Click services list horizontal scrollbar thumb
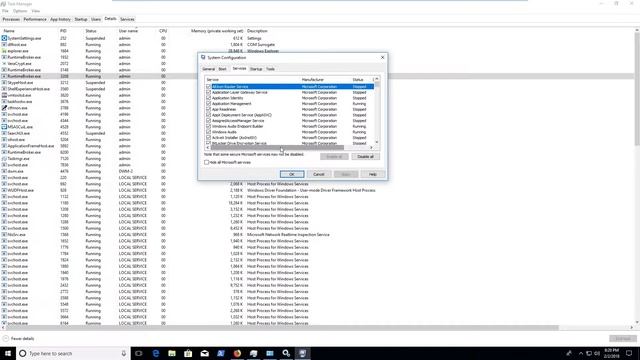Image resolution: width=640 pixels, height=360 pixels. coord(278,147)
